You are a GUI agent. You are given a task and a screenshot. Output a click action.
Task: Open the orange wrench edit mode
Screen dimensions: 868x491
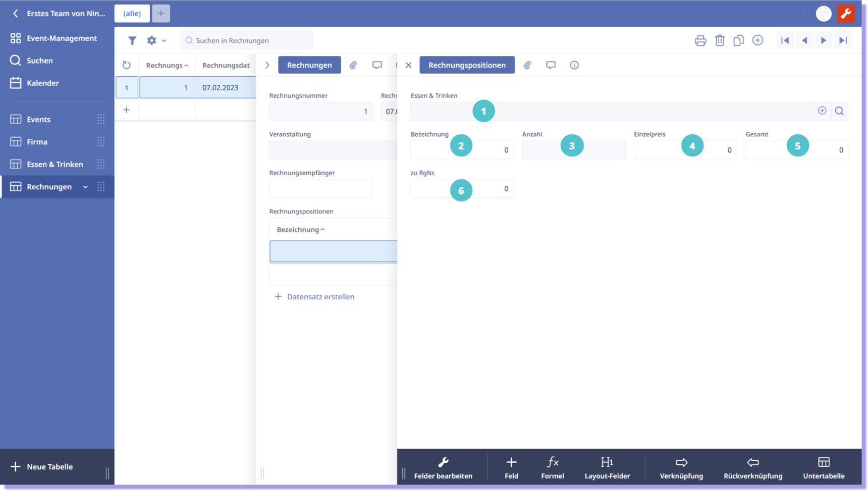tap(846, 14)
